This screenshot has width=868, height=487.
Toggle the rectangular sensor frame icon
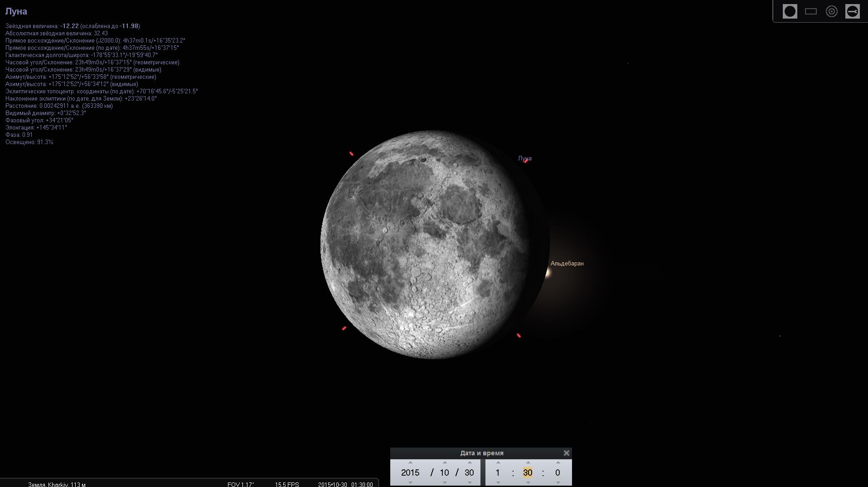(810, 12)
